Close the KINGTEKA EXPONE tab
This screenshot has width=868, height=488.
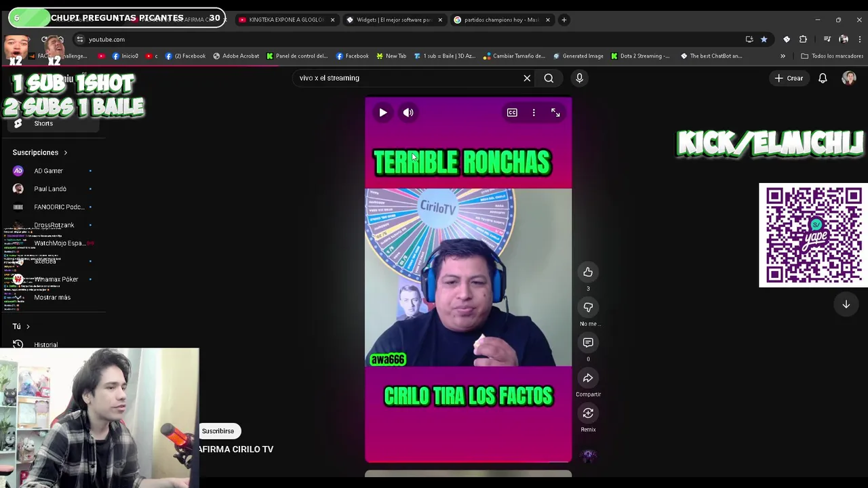[x=332, y=20]
